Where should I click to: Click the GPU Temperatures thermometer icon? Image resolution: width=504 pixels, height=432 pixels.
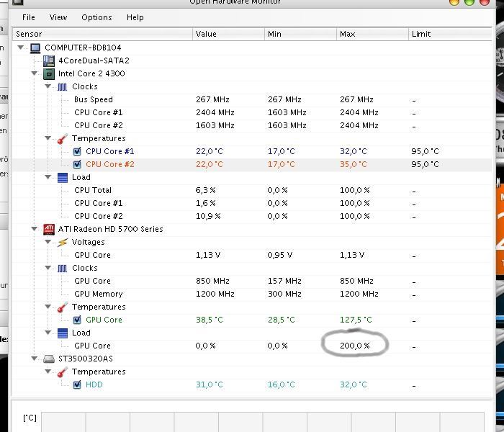(x=63, y=307)
